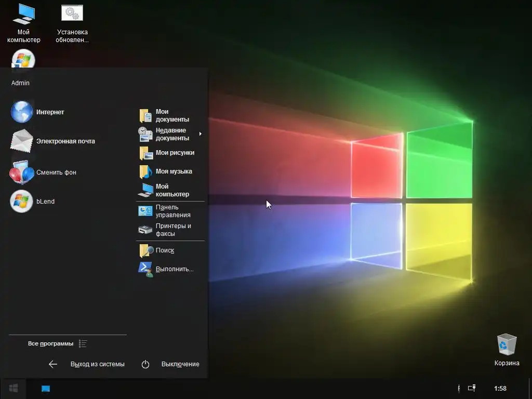Open Принтеры и факсы printer icon

click(145, 230)
